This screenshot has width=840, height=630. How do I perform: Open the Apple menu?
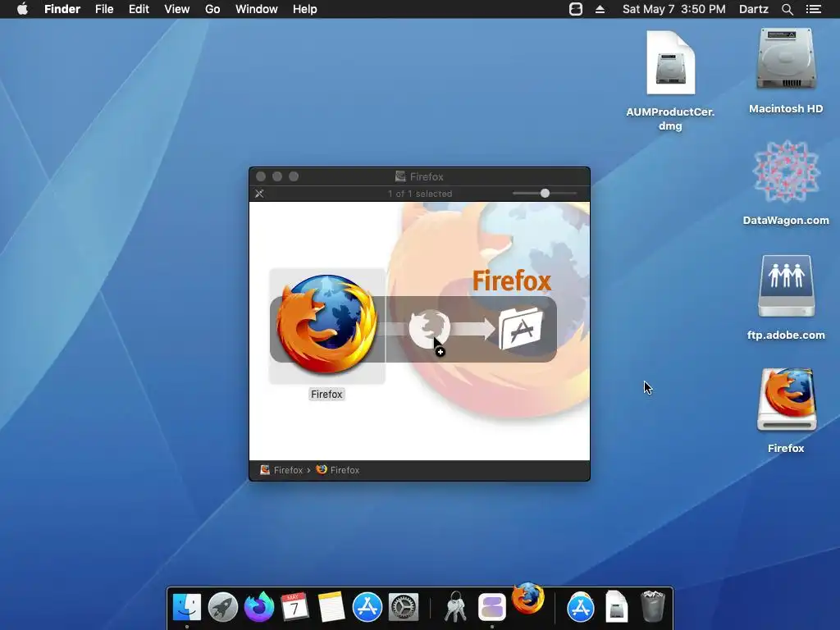click(x=22, y=9)
